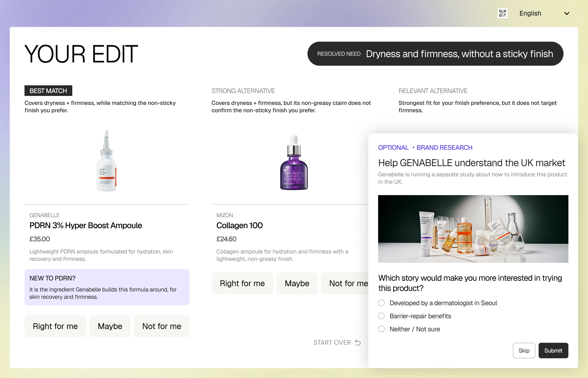This screenshot has height=378, width=588.
Task: Choose 'Maybe' for the Genabelle PDRN ampoule
Action: [110, 326]
